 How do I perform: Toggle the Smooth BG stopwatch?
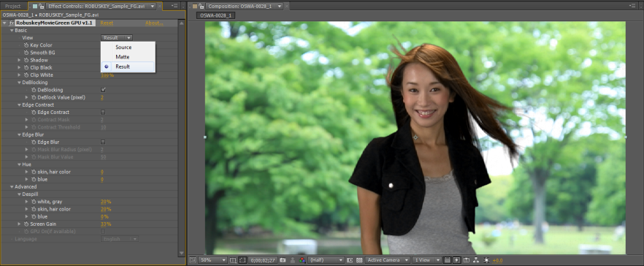(x=26, y=53)
